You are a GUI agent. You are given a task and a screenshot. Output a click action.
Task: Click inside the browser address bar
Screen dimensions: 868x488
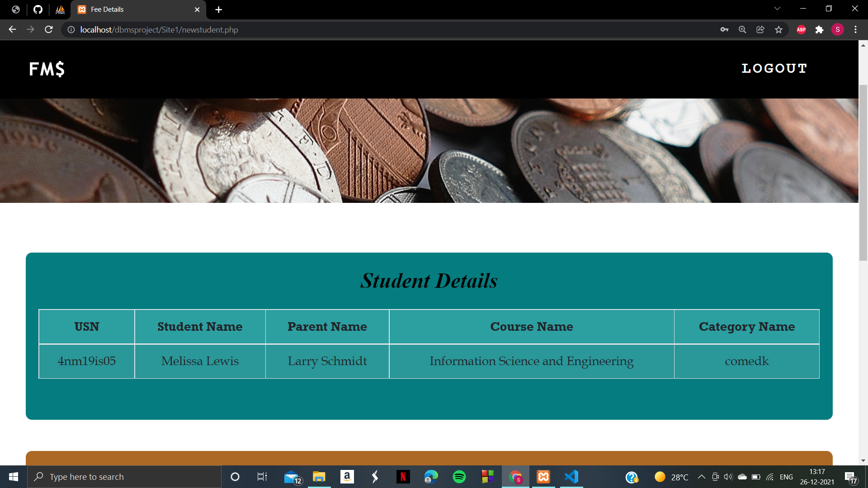click(316, 30)
